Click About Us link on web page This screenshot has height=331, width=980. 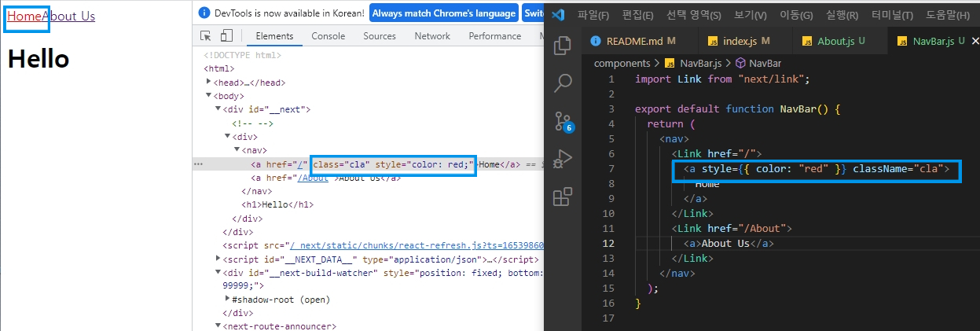pyautogui.click(x=68, y=16)
